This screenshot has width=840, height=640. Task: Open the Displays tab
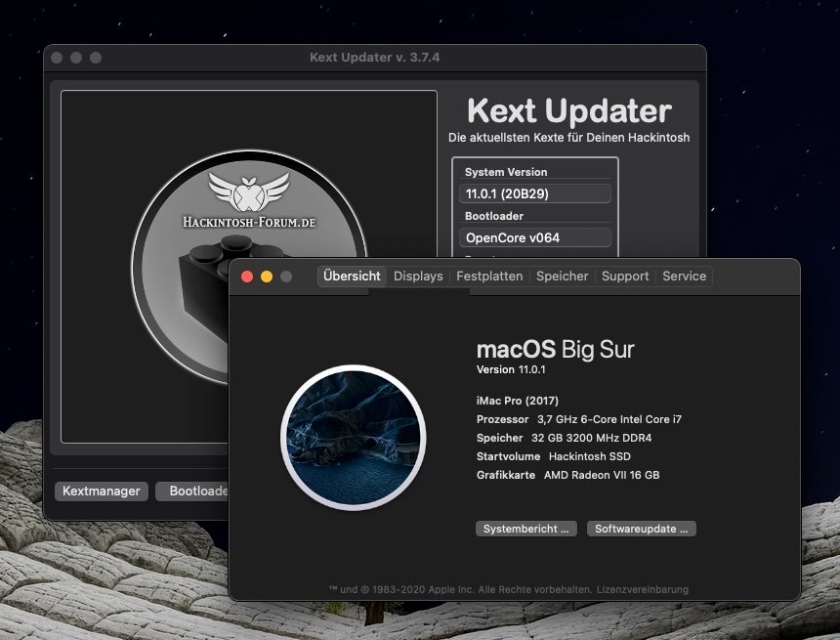point(418,277)
